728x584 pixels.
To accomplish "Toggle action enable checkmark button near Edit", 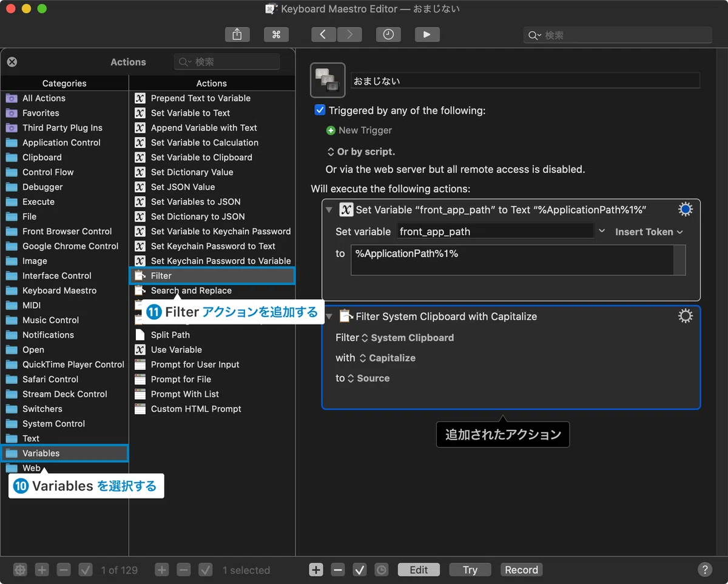I will [x=360, y=570].
